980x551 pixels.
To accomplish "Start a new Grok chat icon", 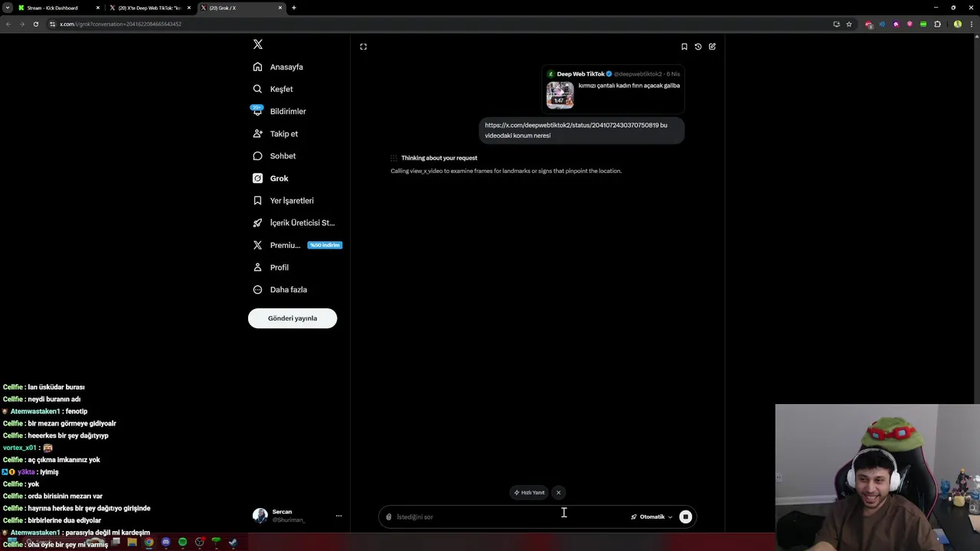I will pos(712,47).
